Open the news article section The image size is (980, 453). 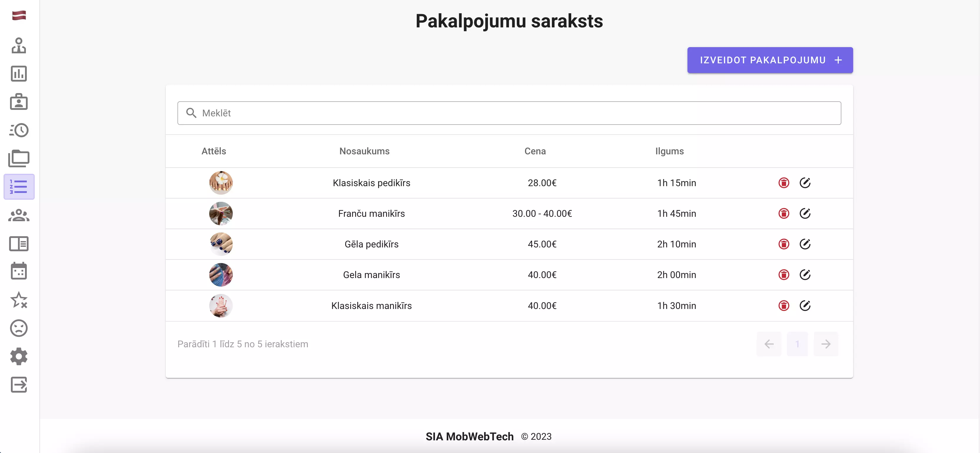click(19, 244)
